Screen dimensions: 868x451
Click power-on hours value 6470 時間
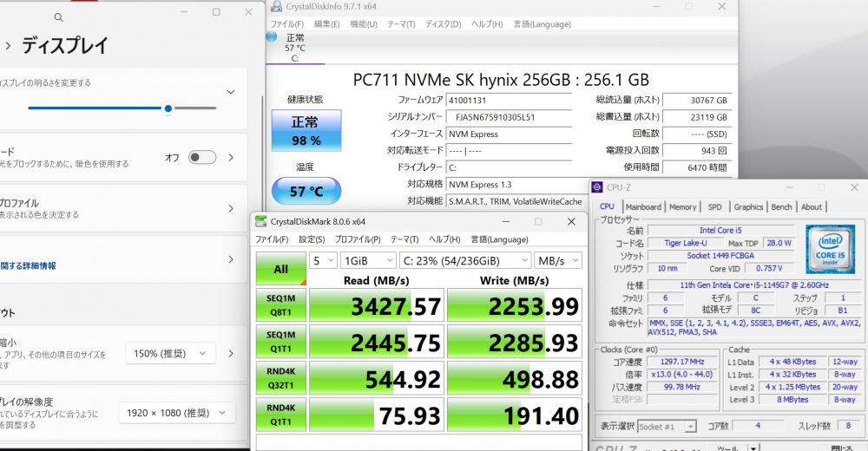(x=697, y=167)
